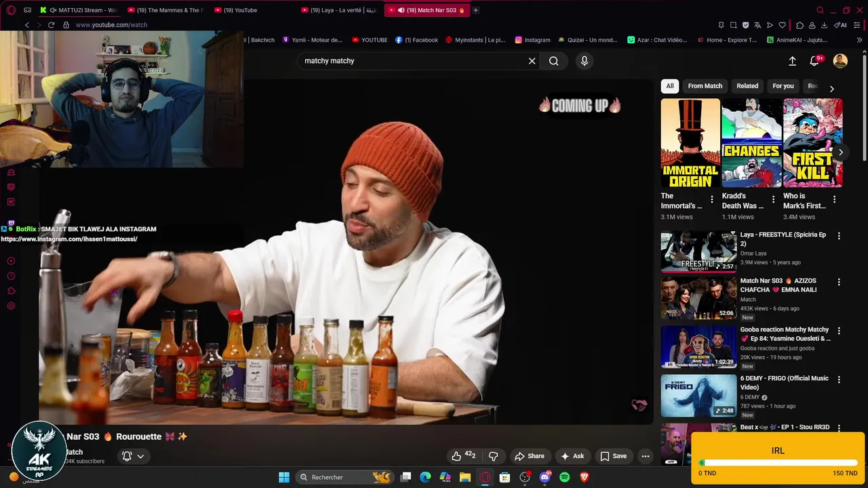Switch to The Mammas & The P tab
The height and width of the screenshot is (488, 868).
[165, 10]
